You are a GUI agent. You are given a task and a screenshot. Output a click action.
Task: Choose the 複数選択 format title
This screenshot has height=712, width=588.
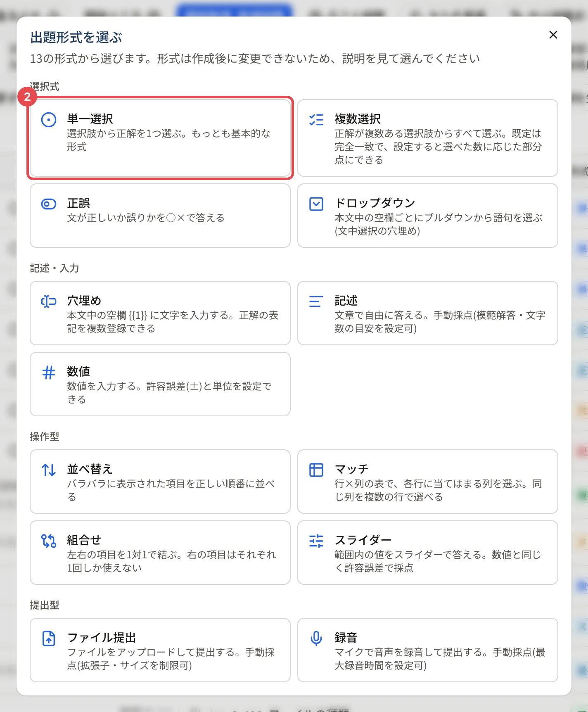[x=358, y=119]
